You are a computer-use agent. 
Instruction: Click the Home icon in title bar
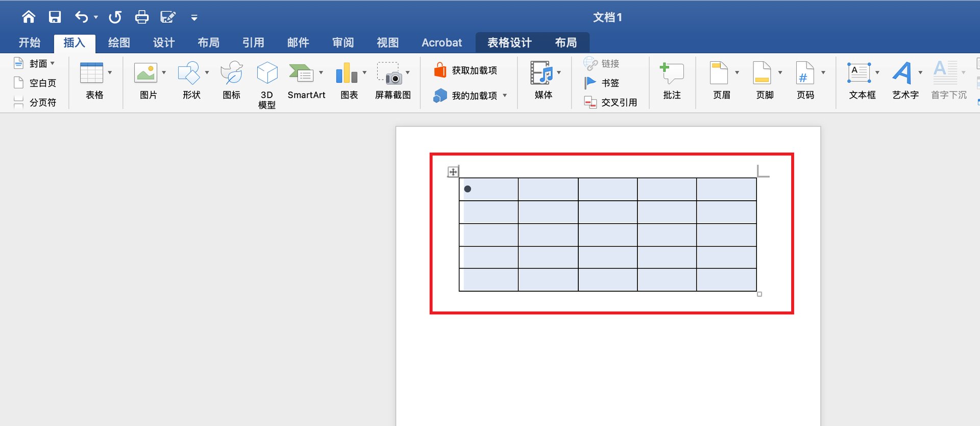tap(29, 17)
